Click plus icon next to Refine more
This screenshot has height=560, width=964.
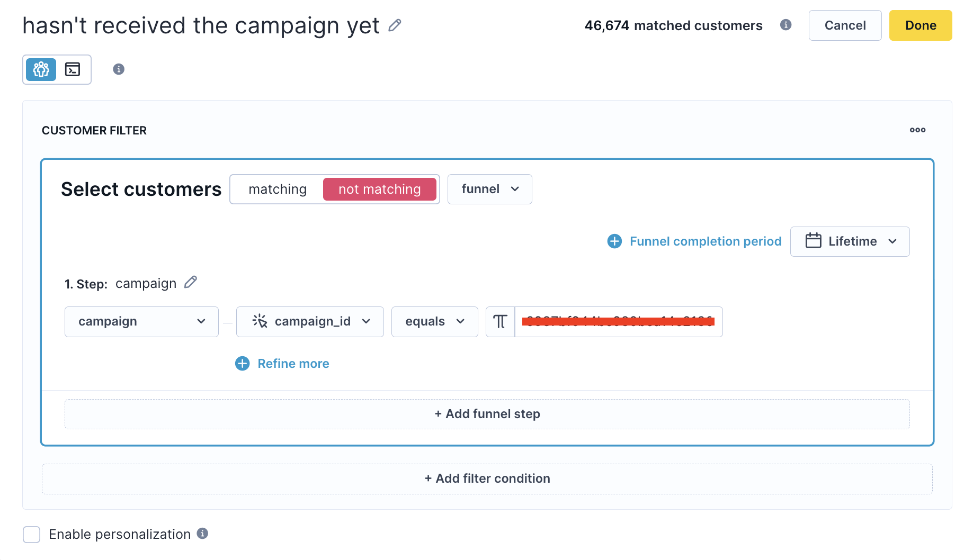pos(243,364)
